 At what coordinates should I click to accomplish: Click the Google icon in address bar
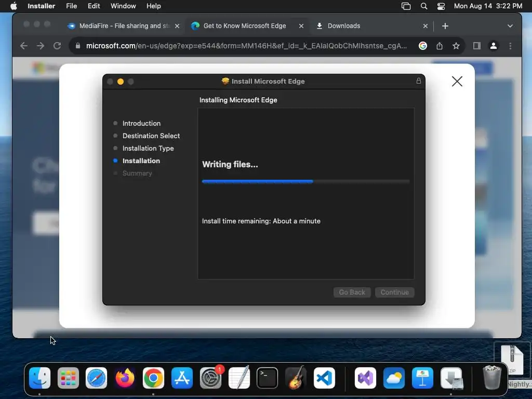point(423,46)
